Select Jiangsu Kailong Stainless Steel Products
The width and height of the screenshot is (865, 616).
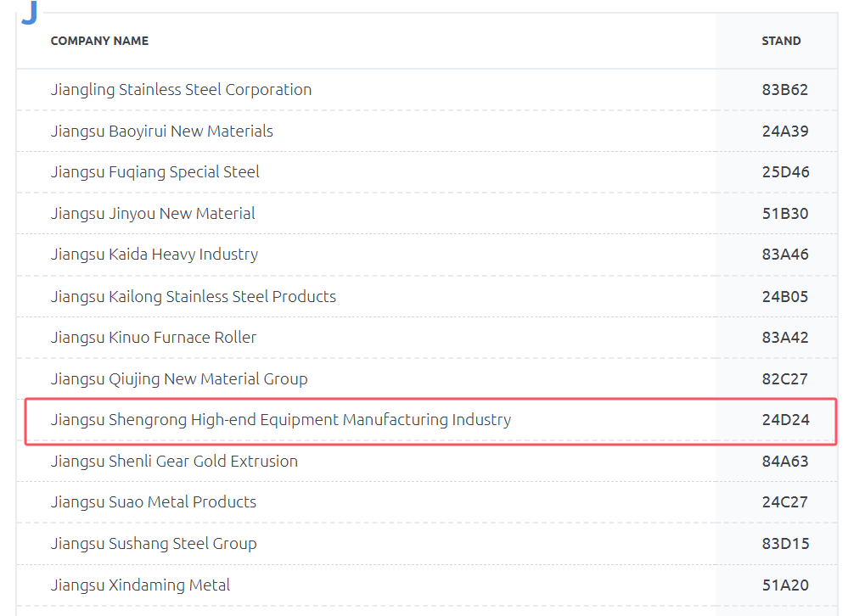pos(193,297)
